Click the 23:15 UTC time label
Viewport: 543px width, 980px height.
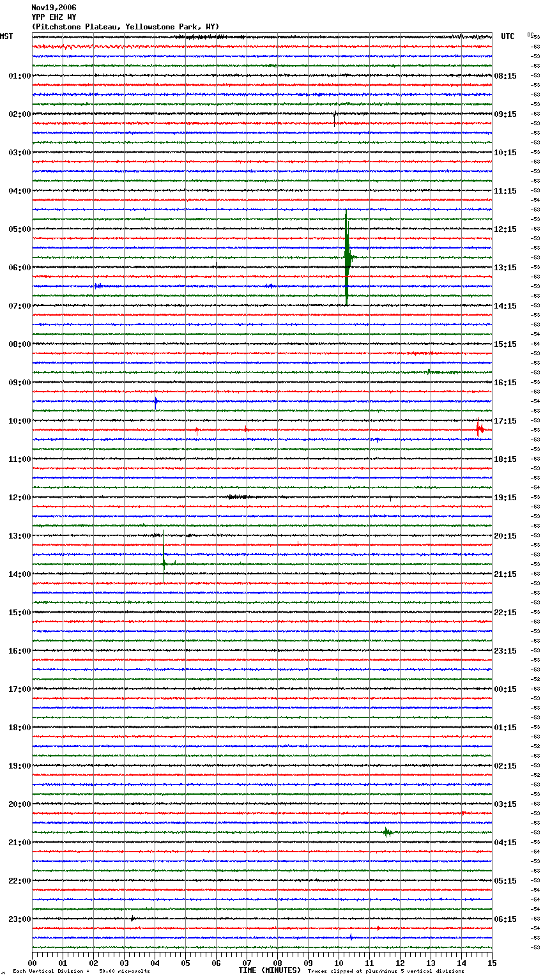click(x=505, y=651)
